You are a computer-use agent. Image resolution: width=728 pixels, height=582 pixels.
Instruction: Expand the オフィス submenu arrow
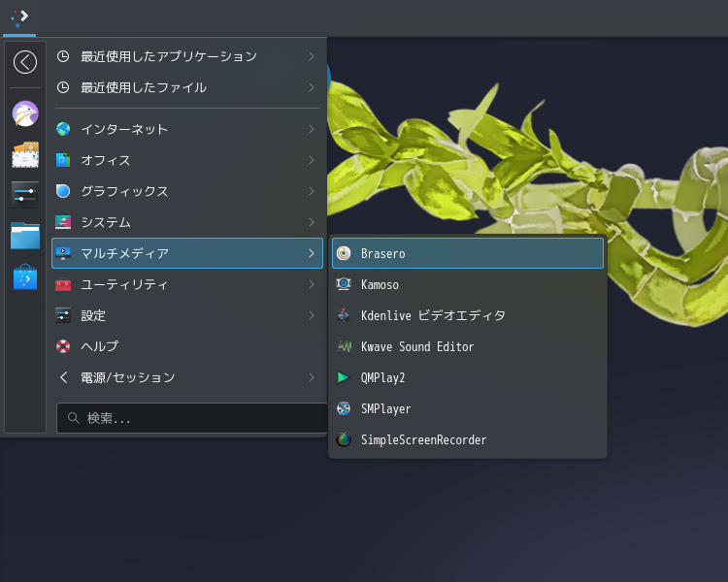312,160
